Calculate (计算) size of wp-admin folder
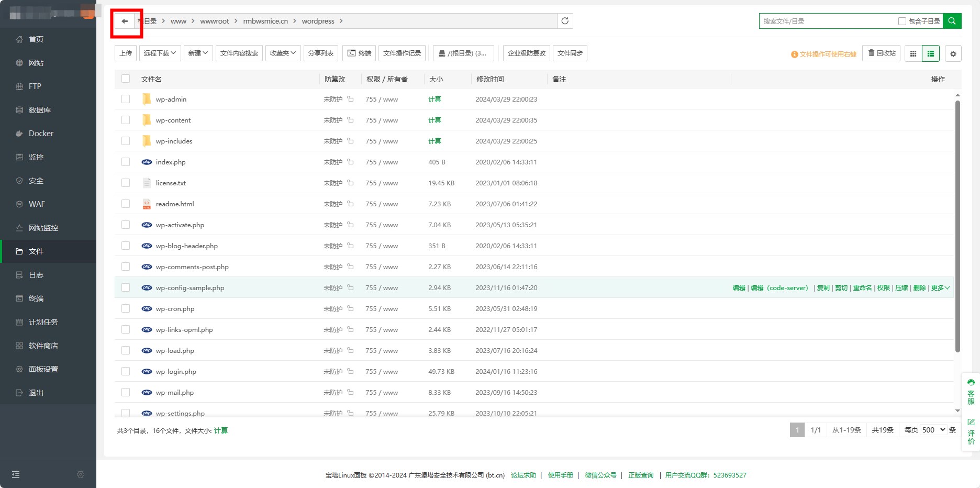980x488 pixels. coord(435,99)
